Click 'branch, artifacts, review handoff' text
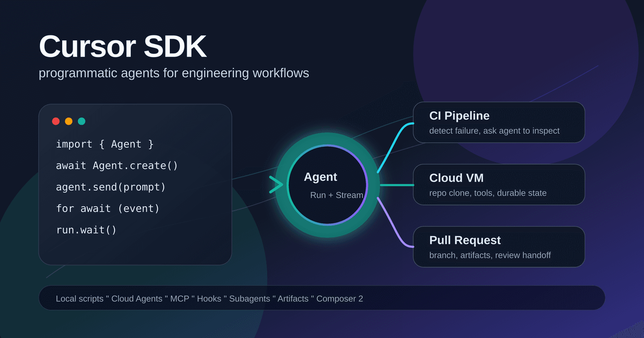The width and height of the screenshot is (644, 338). pyautogui.click(x=490, y=255)
